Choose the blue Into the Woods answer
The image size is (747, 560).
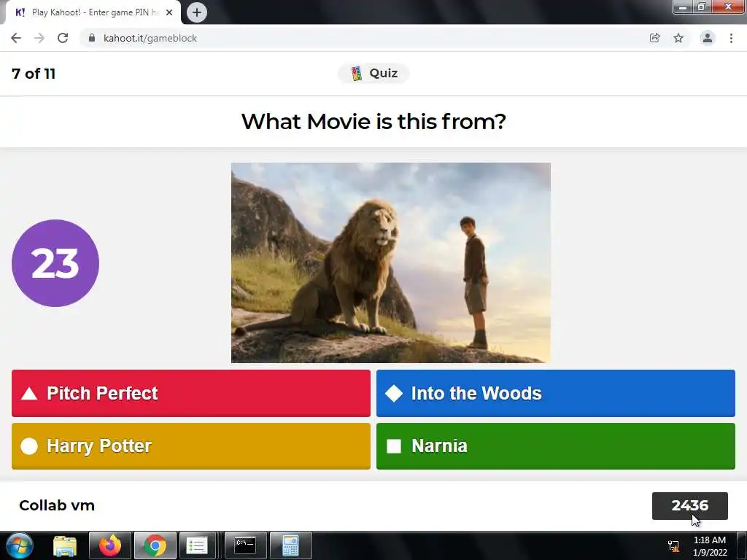[555, 393]
